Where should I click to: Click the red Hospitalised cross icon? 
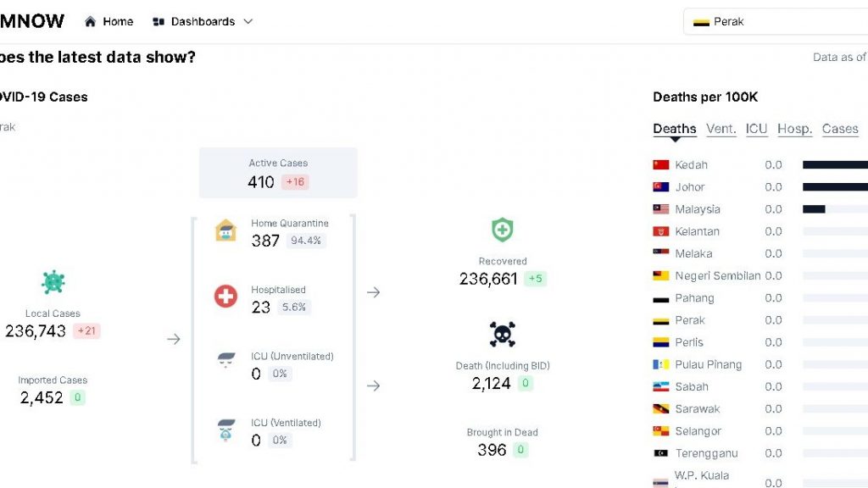tap(225, 296)
